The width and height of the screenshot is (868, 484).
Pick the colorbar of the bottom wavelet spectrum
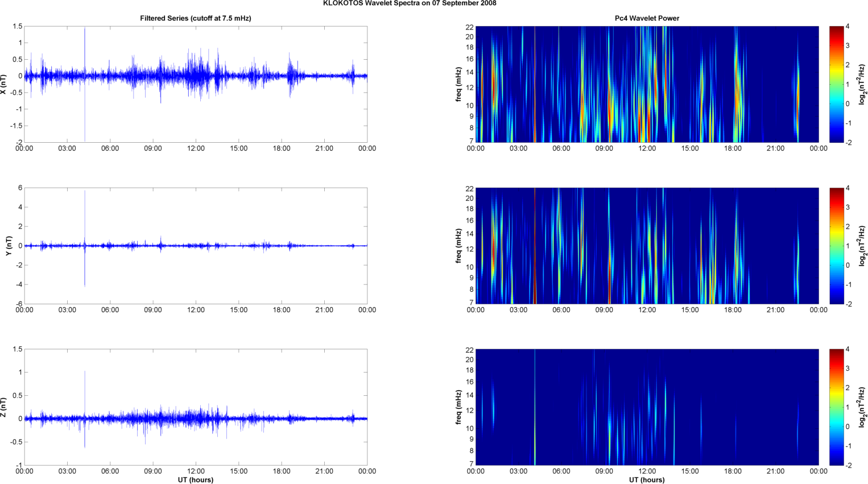pos(836,407)
